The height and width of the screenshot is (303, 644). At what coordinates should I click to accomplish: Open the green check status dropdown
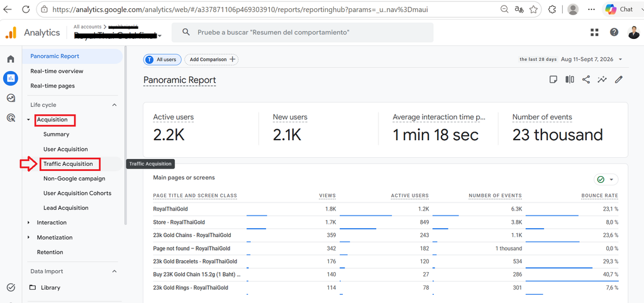606,179
